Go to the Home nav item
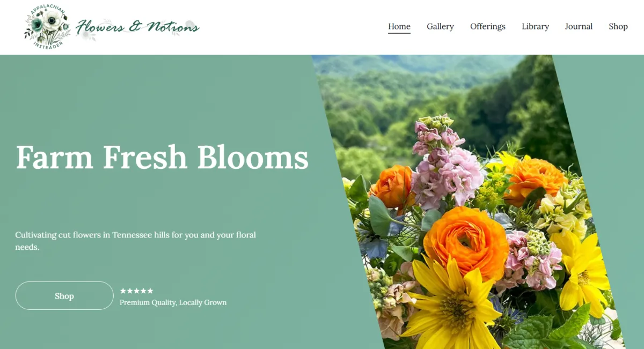This screenshot has width=644, height=349. point(399,26)
